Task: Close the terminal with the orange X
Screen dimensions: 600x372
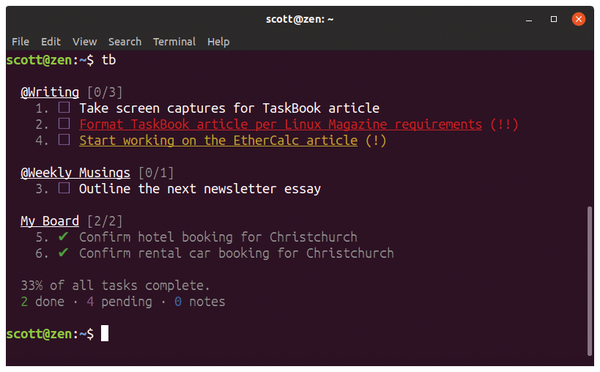Action: (579, 19)
